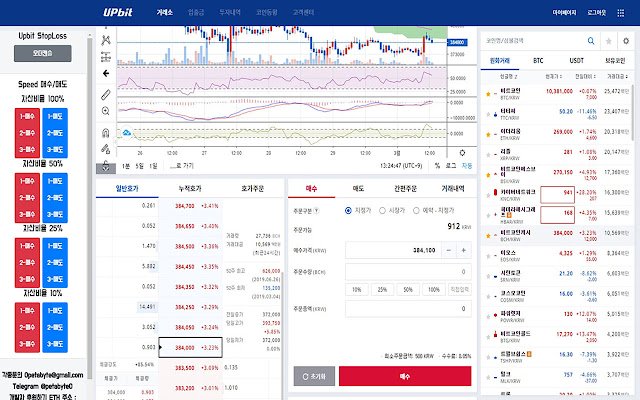Select the price range measurement tool
The height and width of the screenshot is (400, 640).
106,57
